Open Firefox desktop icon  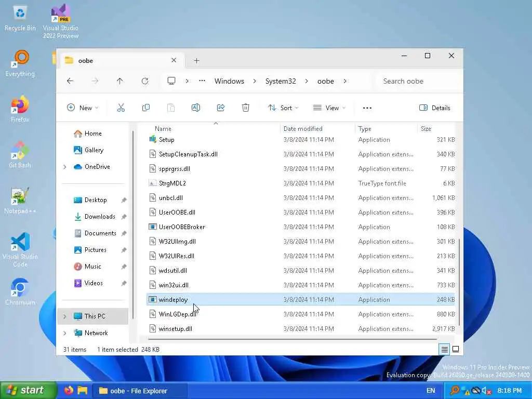pos(20,109)
